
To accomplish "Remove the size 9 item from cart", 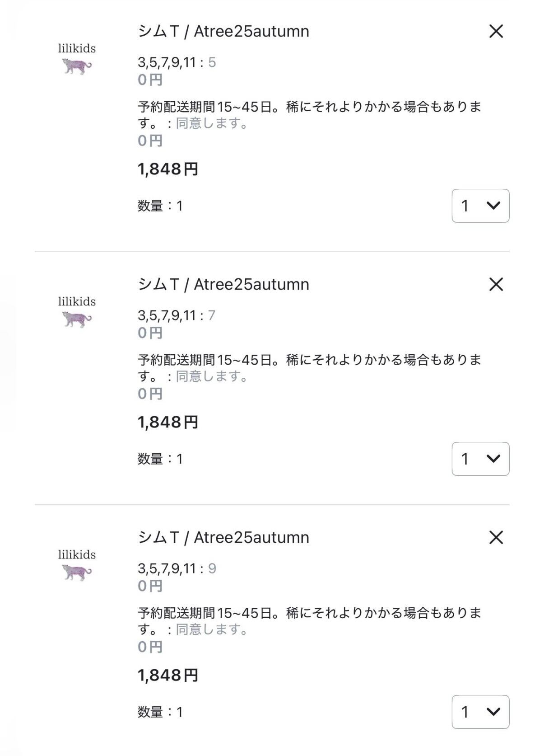I will [496, 538].
